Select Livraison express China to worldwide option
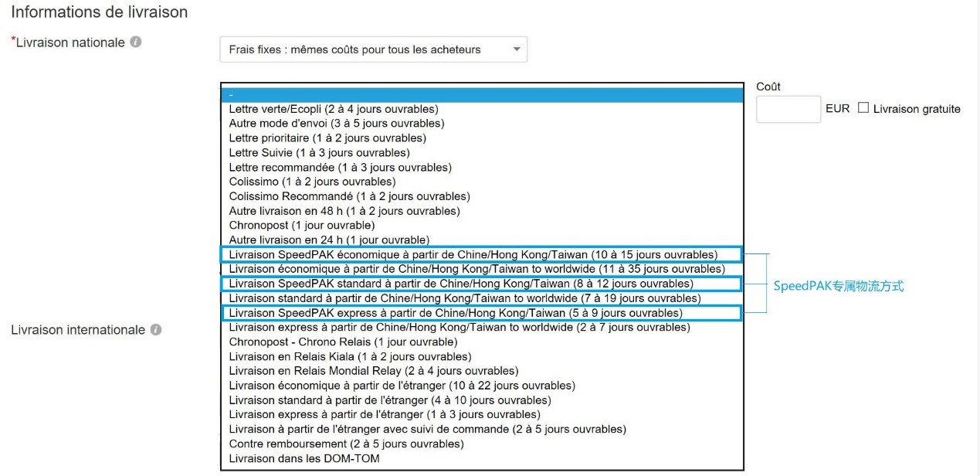 click(482, 328)
